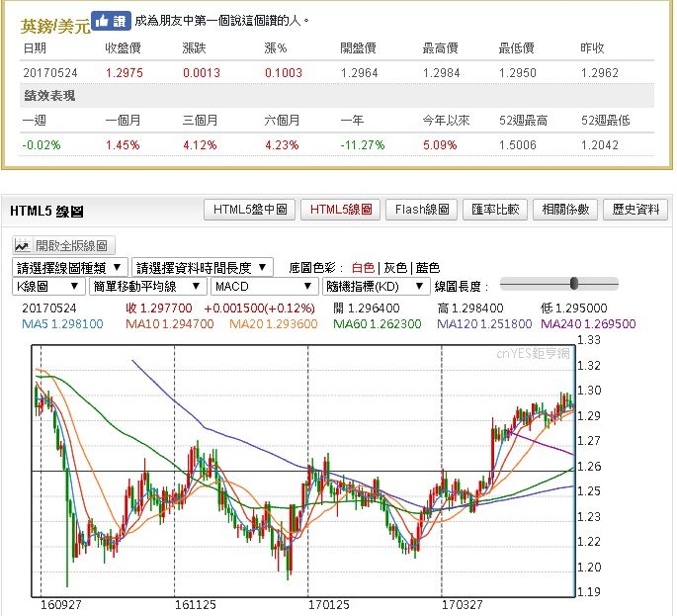Click the MA60 1.262300 legend label

378,324
